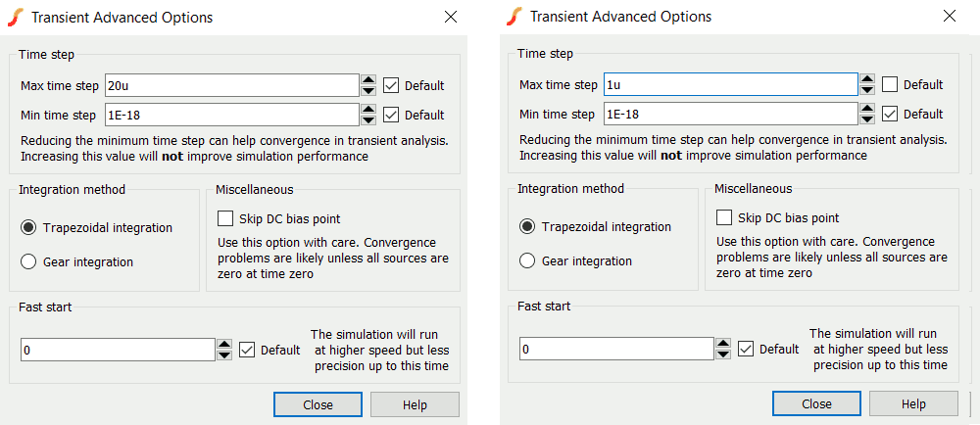Decrease Min time step in the right dialog
Screen dimensions: 980x425
click(x=867, y=119)
